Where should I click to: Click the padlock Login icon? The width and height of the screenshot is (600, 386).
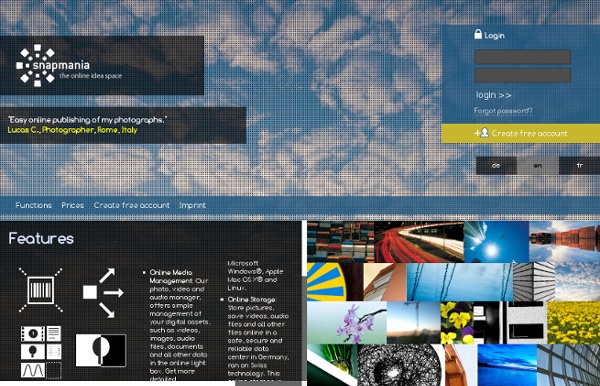click(x=478, y=34)
